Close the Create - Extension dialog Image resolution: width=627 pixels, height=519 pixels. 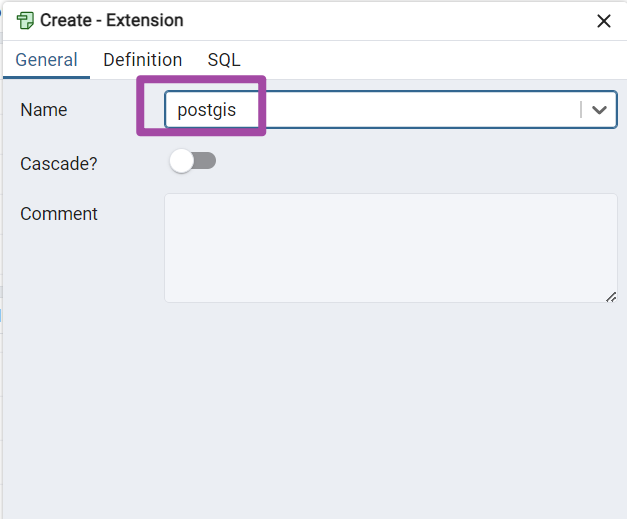coord(604,21)
